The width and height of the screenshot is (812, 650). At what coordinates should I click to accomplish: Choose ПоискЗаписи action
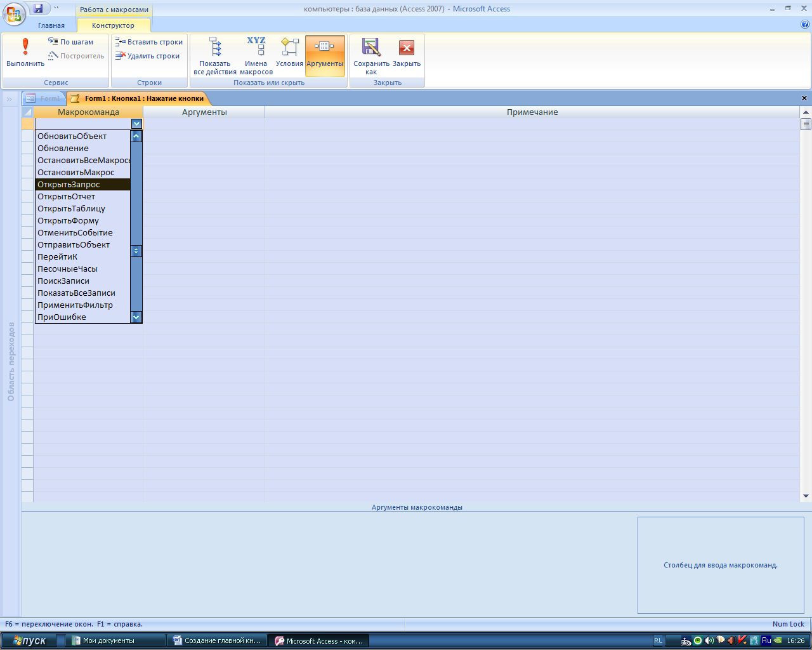(x=82, y=281)
